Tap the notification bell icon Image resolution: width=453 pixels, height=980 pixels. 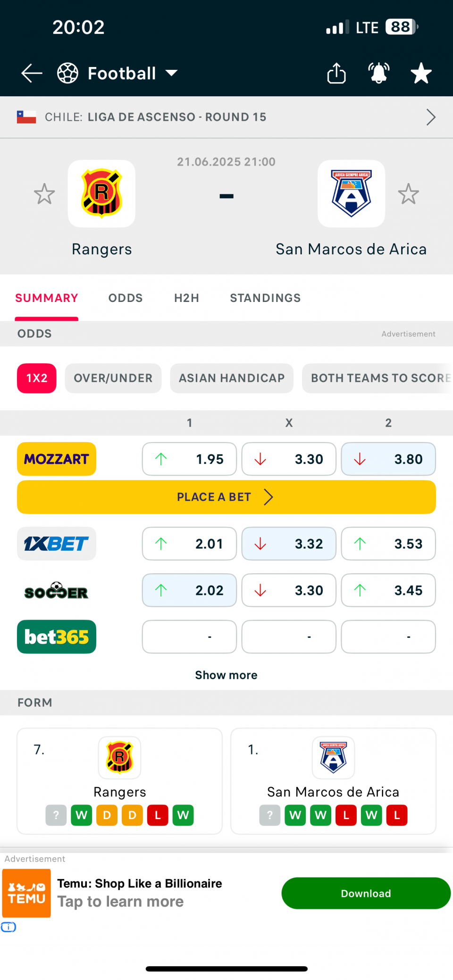tap(379, 73)
